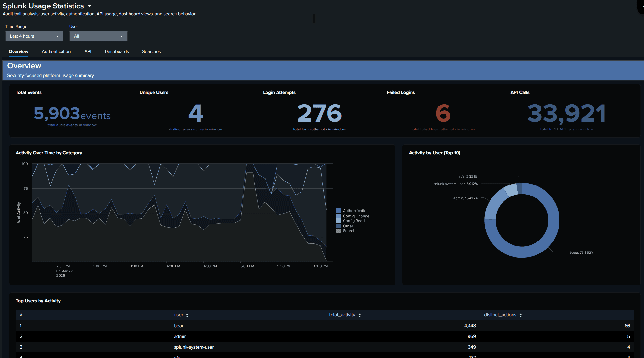Click total_activity value 349

pyautogui.click(x=472, y=347)
